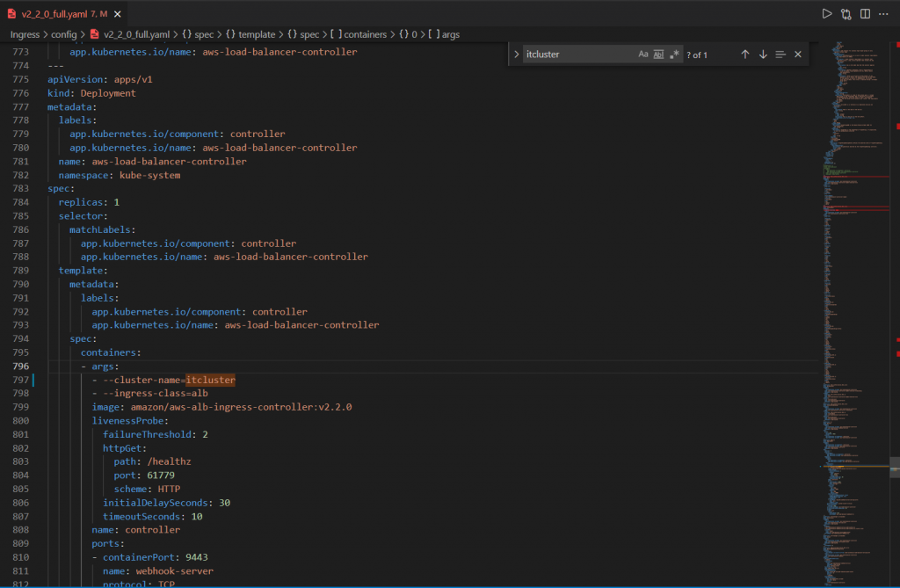The width and height of the screenshot is (900, 588).
Task: Go to next match arrow
Action: pyautogui.click(x=763, y=54)
